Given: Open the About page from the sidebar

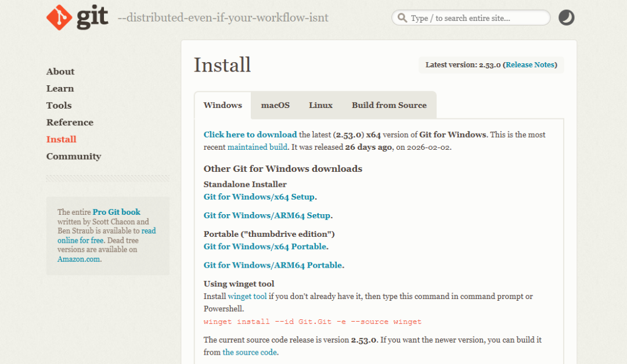Looking at the screenshot, I should pos(60,71).
